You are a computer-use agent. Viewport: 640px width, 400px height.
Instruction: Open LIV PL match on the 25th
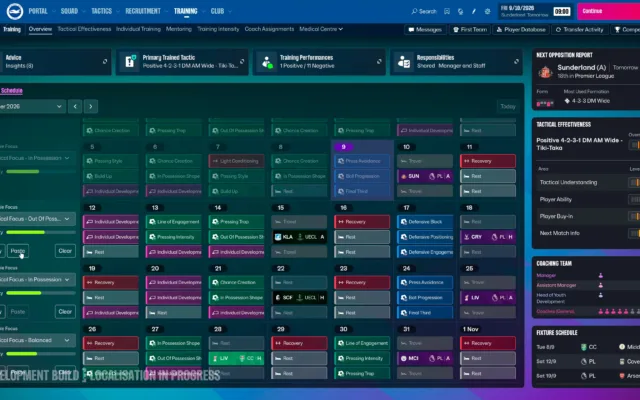click(488, 298)
